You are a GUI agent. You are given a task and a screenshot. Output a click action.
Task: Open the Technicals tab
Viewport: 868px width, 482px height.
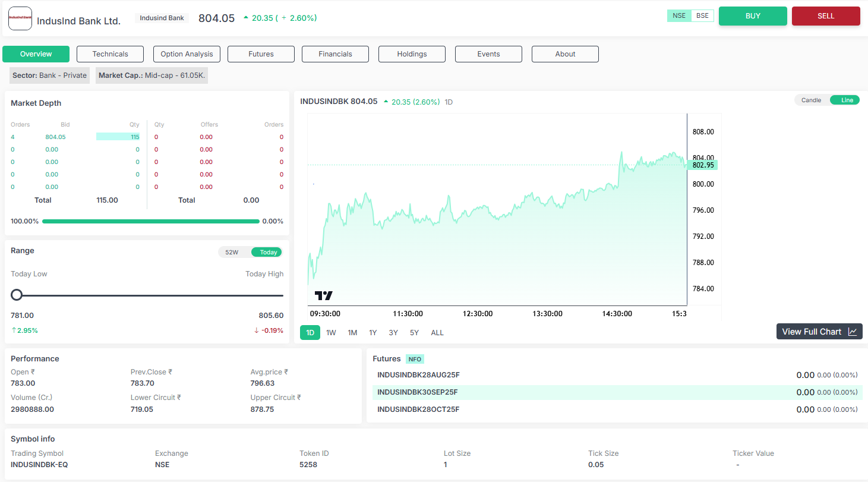click(x=111, y=54)
